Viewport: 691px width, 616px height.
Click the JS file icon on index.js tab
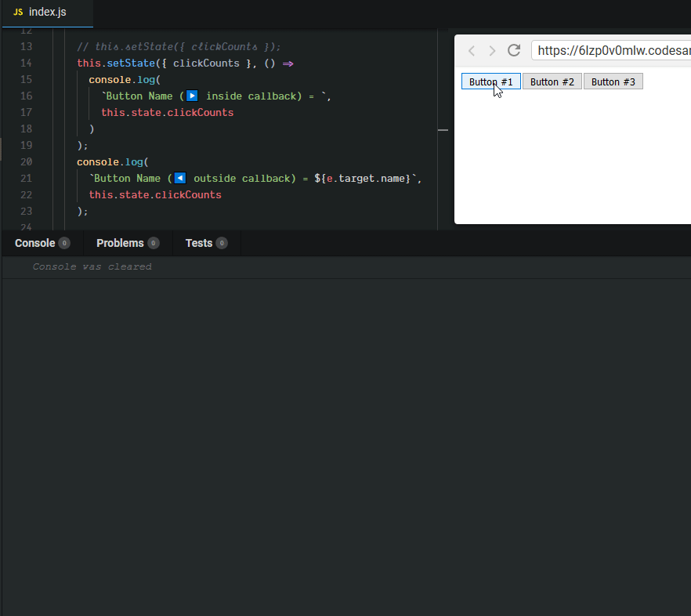[18, 13]
